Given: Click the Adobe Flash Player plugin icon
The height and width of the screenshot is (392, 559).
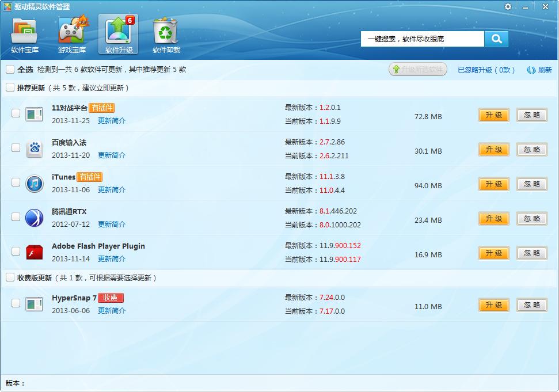Looking at the screenshot, I should point(34,252).
